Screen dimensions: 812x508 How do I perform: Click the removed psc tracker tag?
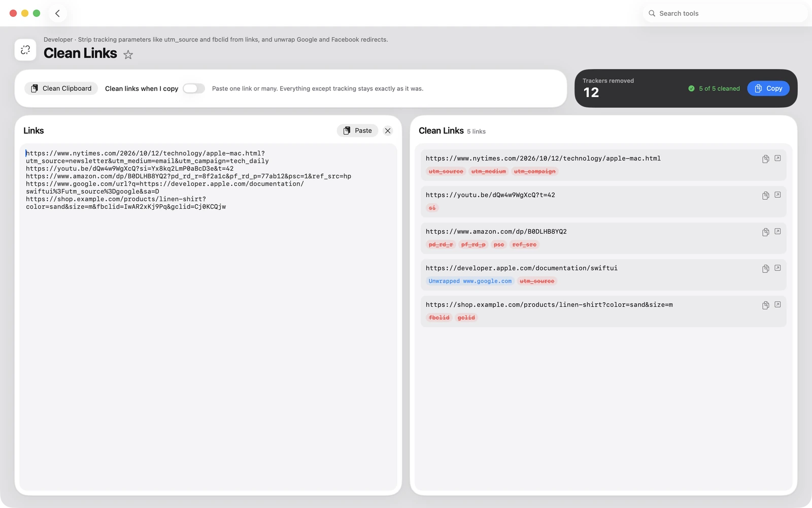(499, 245)
